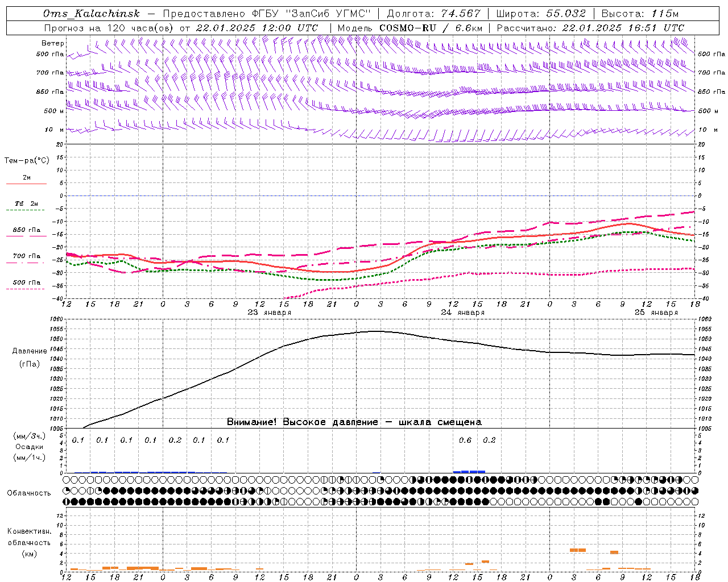This screenshot has width=728, height=582.
Task: Click the "25 января" date label
Action: [x=656, y=313]
